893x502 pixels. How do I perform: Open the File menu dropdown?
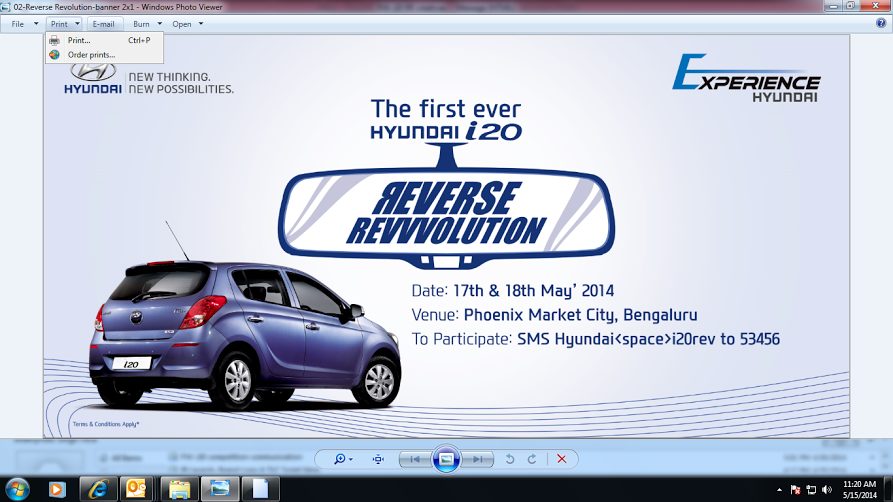point(24,23)
